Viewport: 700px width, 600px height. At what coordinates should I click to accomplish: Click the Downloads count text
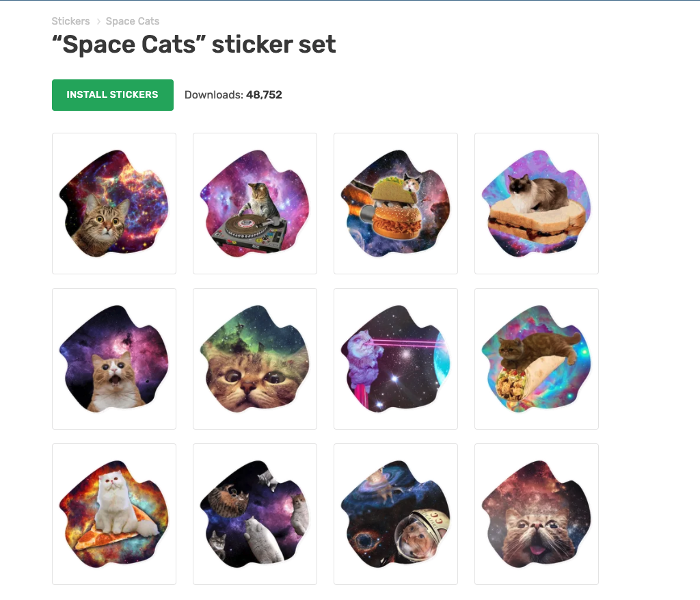pos(233,95)
